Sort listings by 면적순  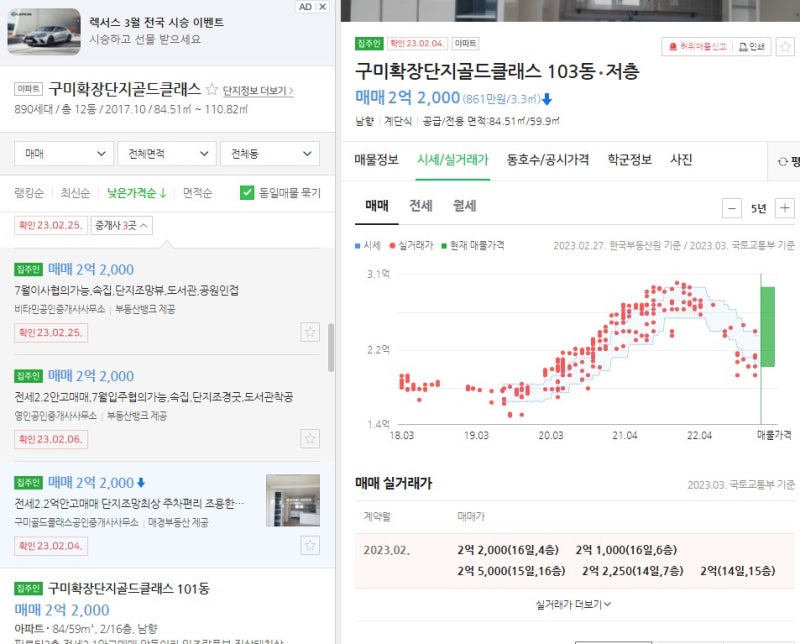click(x=197, y=193)
